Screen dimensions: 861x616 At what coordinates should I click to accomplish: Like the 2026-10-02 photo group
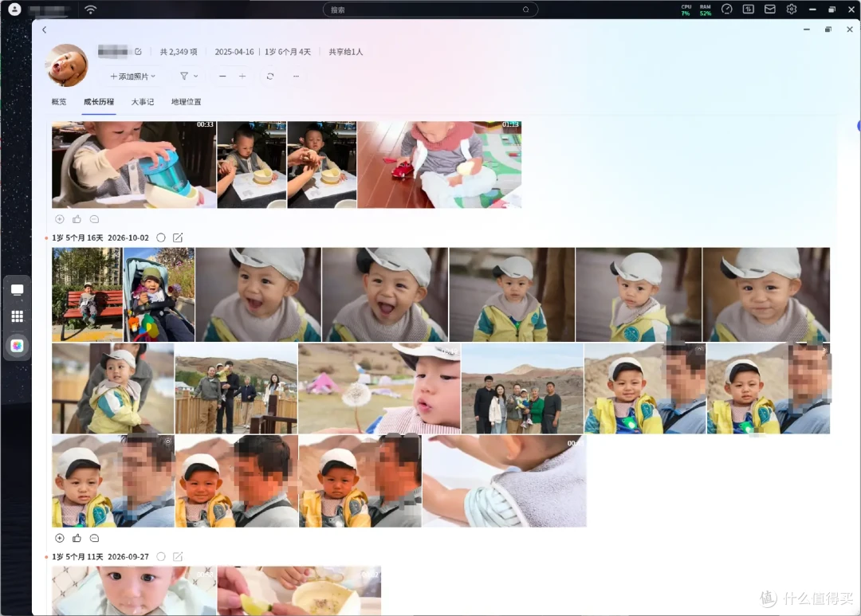[x=77, y=538]
